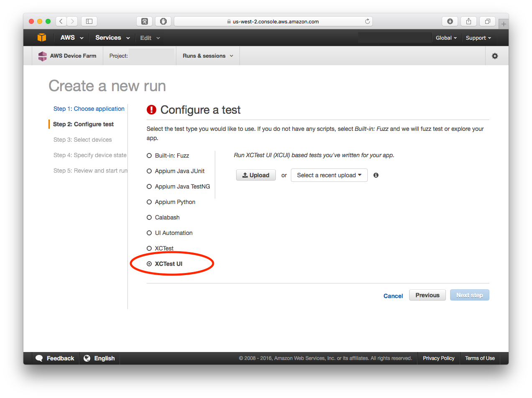
Task: Click Step 4: Specify device state
Action: click(x=90, y=155)
